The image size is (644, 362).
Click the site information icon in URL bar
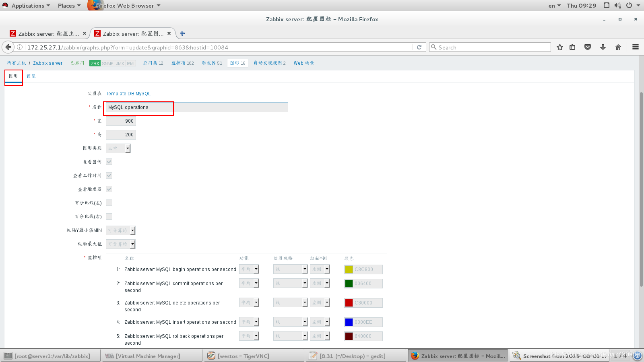point(19,47)
